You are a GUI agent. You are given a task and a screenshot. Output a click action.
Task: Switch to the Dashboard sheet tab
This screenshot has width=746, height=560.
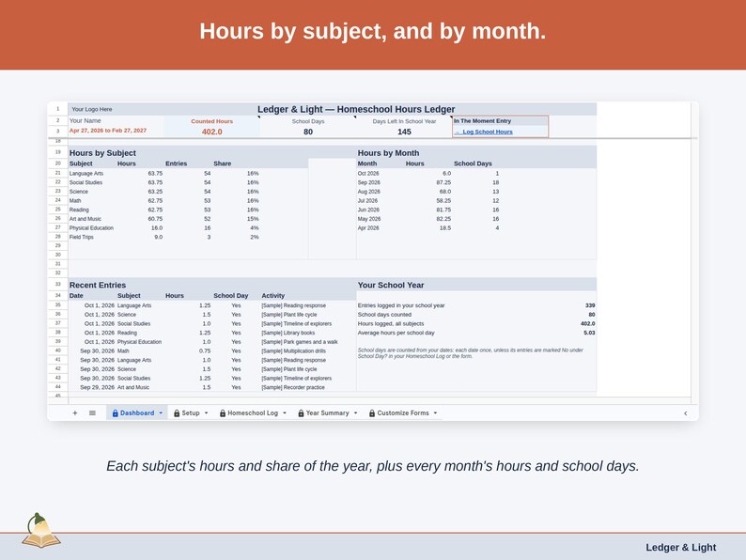(137, 413)
